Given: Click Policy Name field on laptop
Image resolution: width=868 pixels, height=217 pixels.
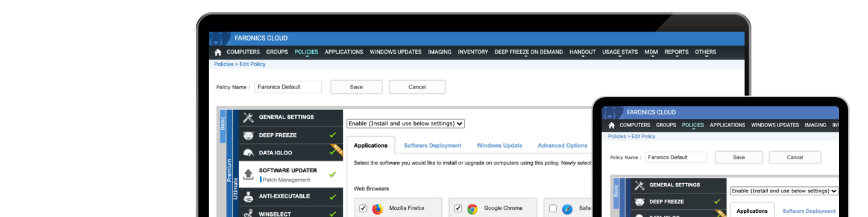Looking at the screenshot, I should point(288,87).
